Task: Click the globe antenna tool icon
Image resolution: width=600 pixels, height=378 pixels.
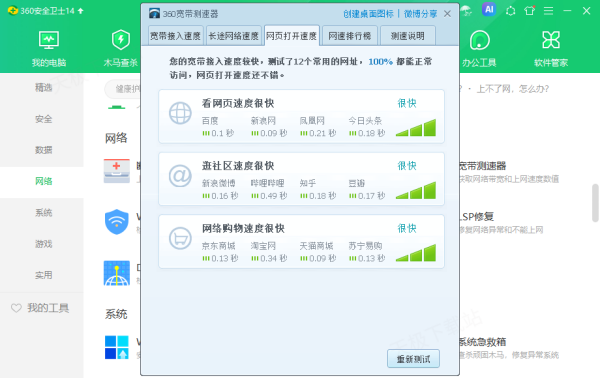Action: click(x=117, y=273)
